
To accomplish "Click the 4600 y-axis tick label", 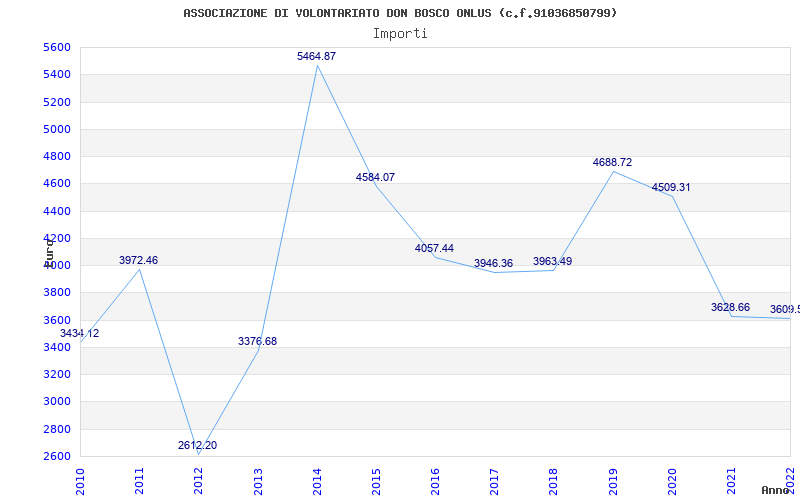I will [56, 184].
